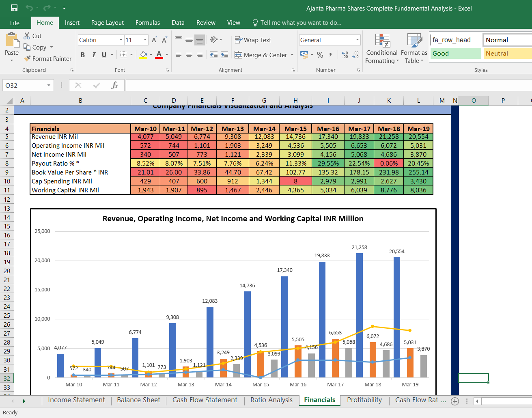The height and width of the screenshot is (418, 532).
Task: Click the Save icon in title bar
Action: [x=14, y=8]
